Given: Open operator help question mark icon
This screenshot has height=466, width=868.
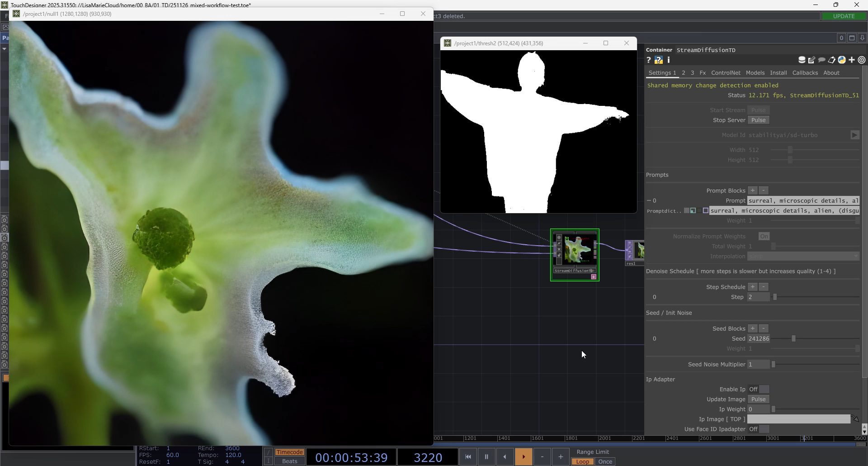Looking at the screenshot, I should [x=649, y=60].
